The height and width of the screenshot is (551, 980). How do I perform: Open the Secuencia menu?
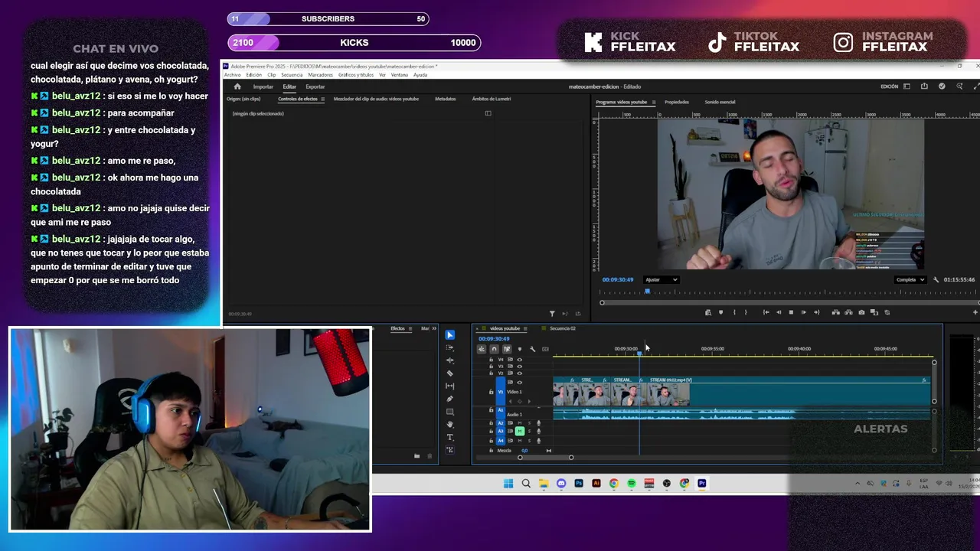click(x=292, y=75)
